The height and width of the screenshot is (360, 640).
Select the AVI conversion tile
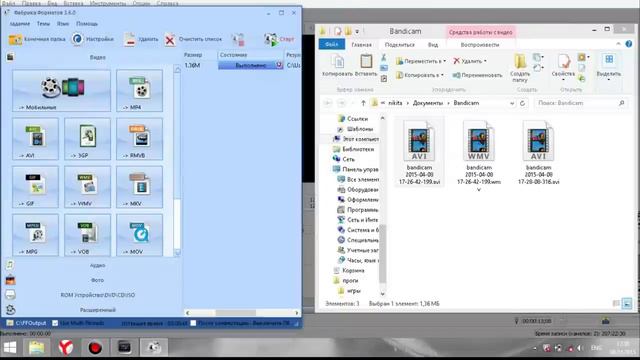(36, 139)
